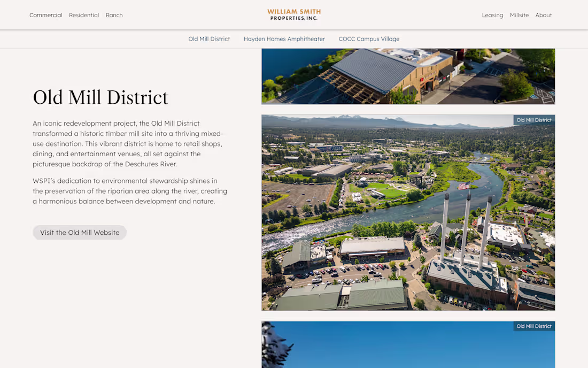The height and width of the screenshot is (368, 588).
Task: Open the Commercial navigation link
Action: (46, 15)
